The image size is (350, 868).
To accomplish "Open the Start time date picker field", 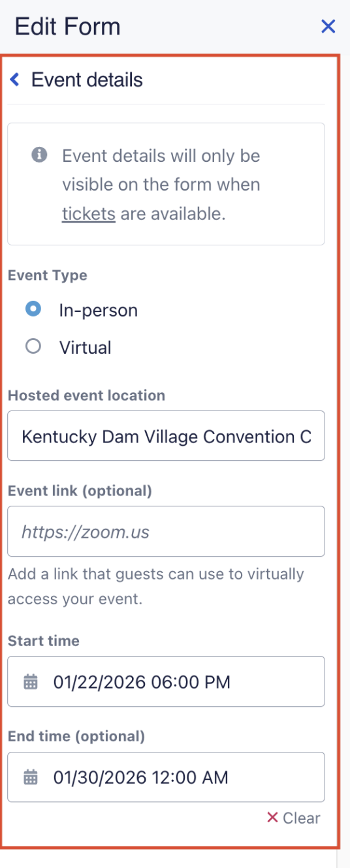I will click(166, 681).
